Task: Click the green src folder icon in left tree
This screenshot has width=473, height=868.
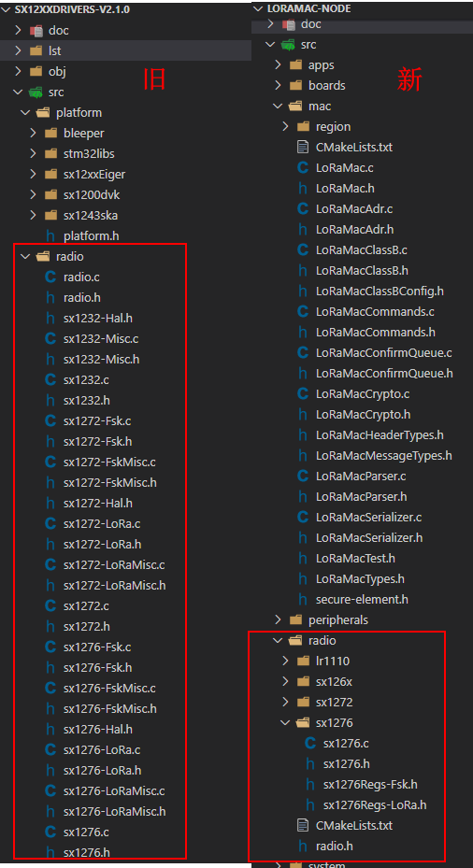Action: point(36,92)
